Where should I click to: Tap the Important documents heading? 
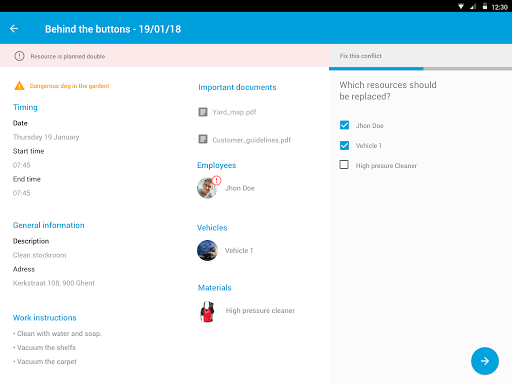click(x=237, y=87)
